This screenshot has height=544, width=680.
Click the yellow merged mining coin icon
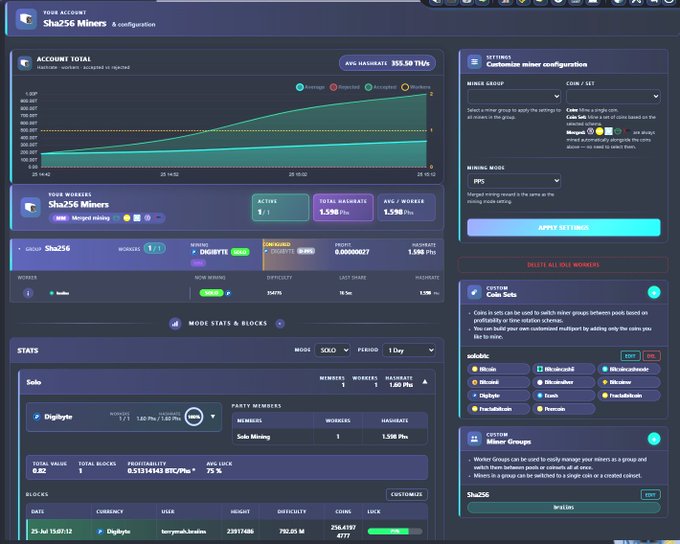127,218
